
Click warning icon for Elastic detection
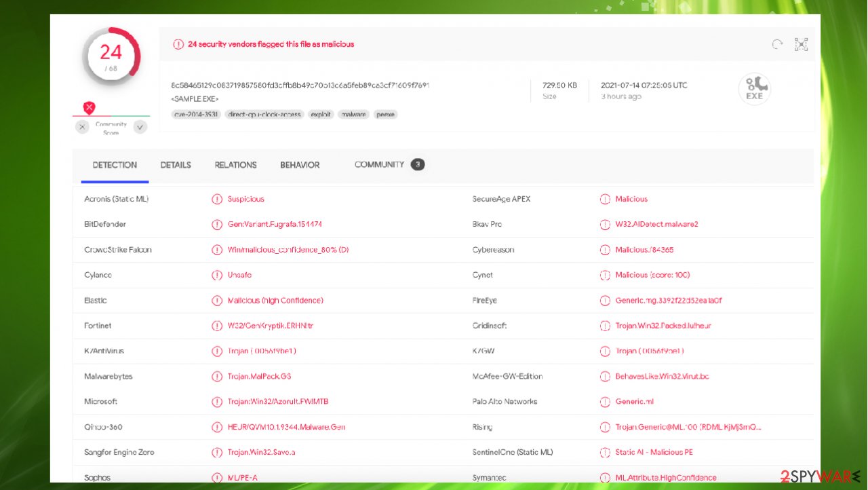tap(216, 301)
